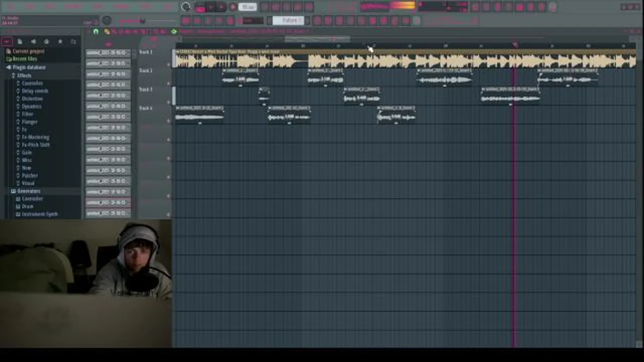Select the folder icon in browser tabs

[73, 42]
